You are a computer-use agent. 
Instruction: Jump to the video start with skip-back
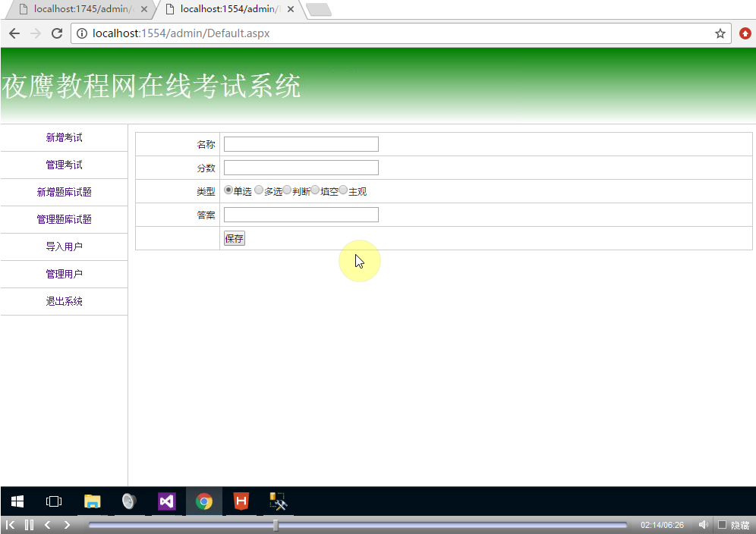pos(10,525)
